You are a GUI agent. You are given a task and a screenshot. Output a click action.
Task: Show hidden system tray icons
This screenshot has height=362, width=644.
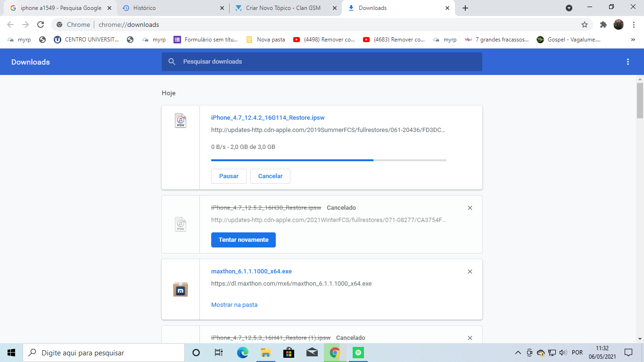[x=518, y=353]
